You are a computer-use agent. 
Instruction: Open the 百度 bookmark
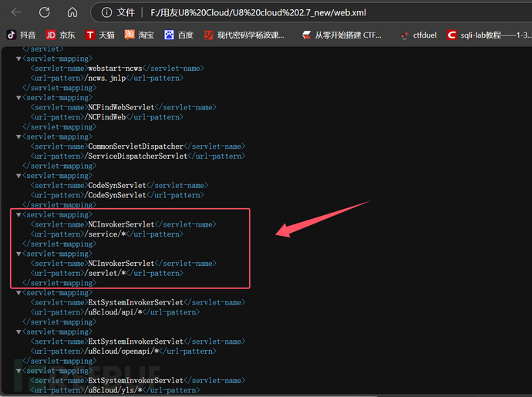[x=178, y=35]
